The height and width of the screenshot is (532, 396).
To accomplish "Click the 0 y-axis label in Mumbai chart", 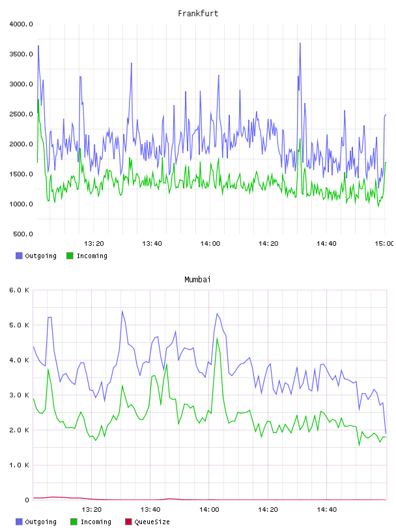I will [x=27, y=500].
